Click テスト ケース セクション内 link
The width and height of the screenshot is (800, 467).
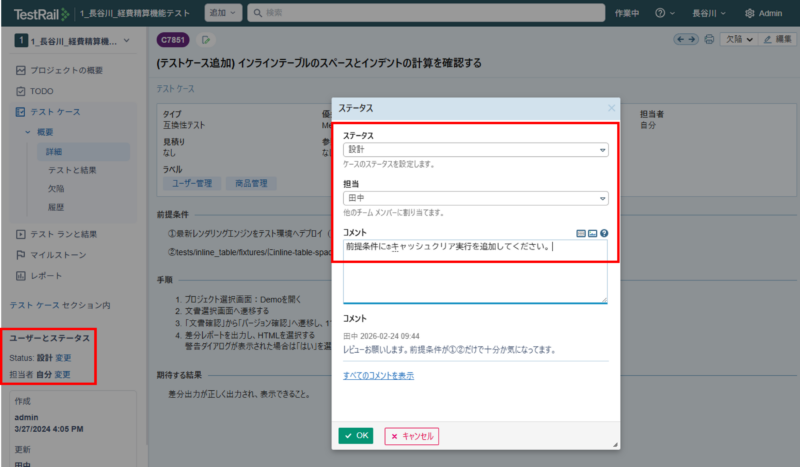(60, 305)
